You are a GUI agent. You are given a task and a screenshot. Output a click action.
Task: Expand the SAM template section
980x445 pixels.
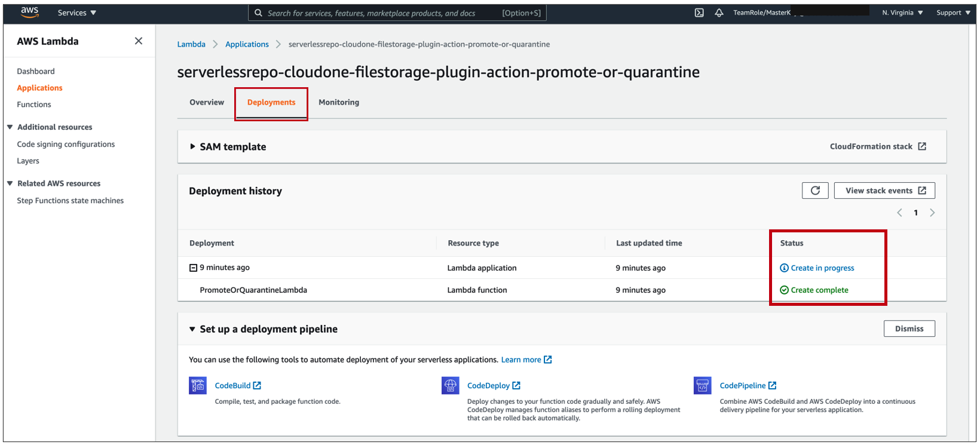click(192, 146)
